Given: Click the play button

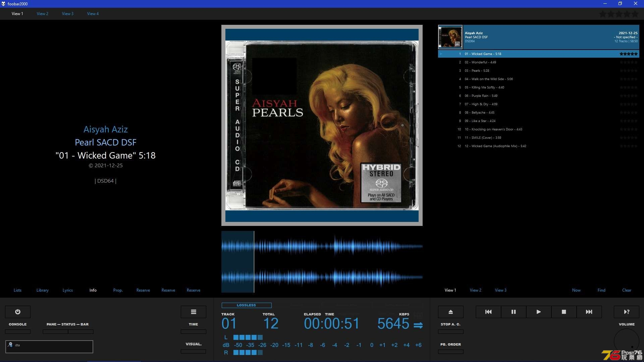Looking at the screenshot, I should [x=539, y=312].
